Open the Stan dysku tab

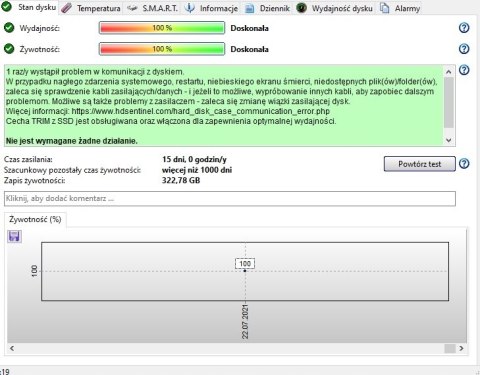click(29, 7)
